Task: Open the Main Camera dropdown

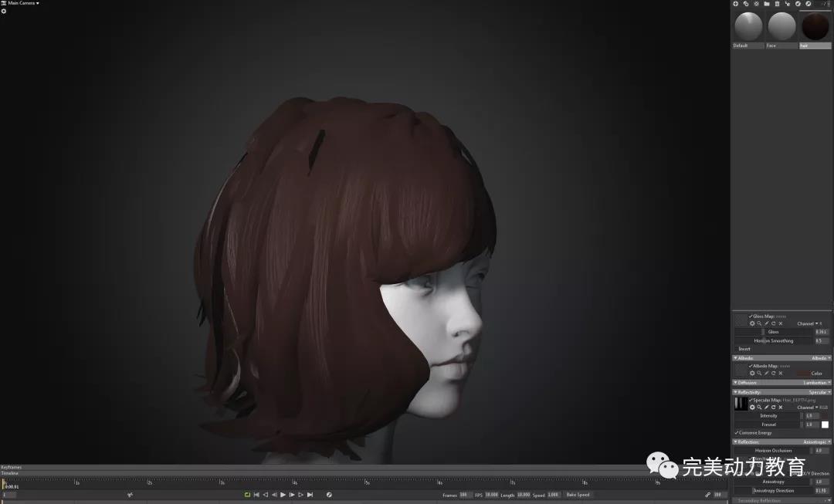Action: pyautogui.click(x=23, y=3)
